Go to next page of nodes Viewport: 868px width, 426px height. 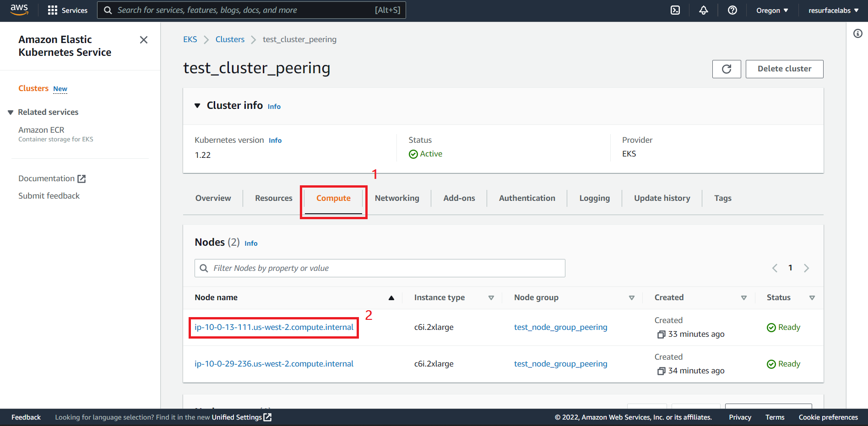click(807, 268)
